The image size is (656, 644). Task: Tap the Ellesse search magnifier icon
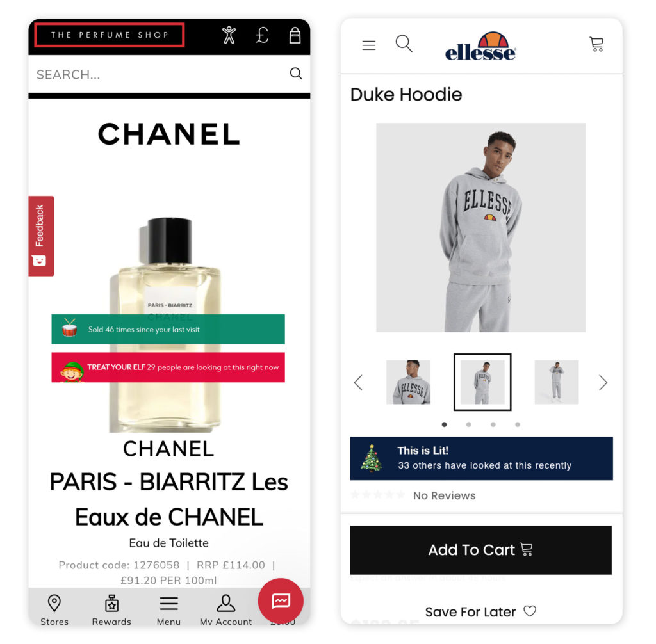coord(404,44)
